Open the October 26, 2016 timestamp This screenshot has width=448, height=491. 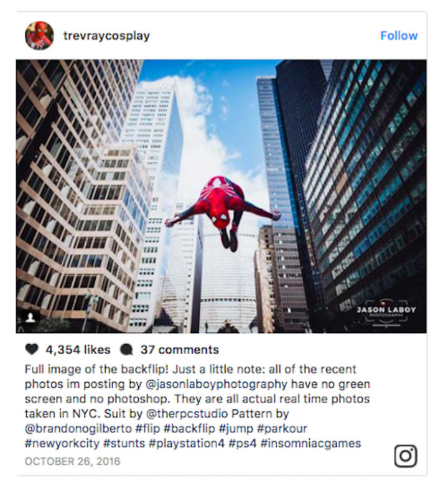click(72, 461)
